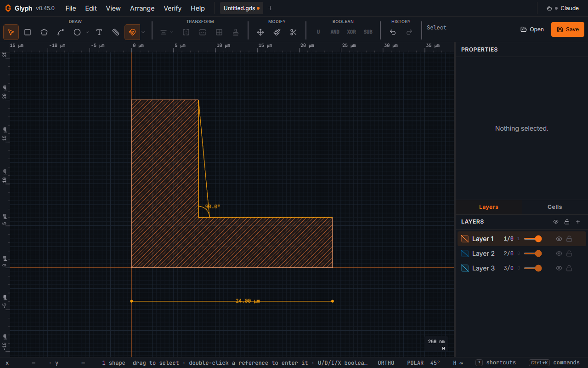Click the Layer 2 pattern swatch
Image resolution: width=588 pixels, height=368 pixels.
(465, 253)
